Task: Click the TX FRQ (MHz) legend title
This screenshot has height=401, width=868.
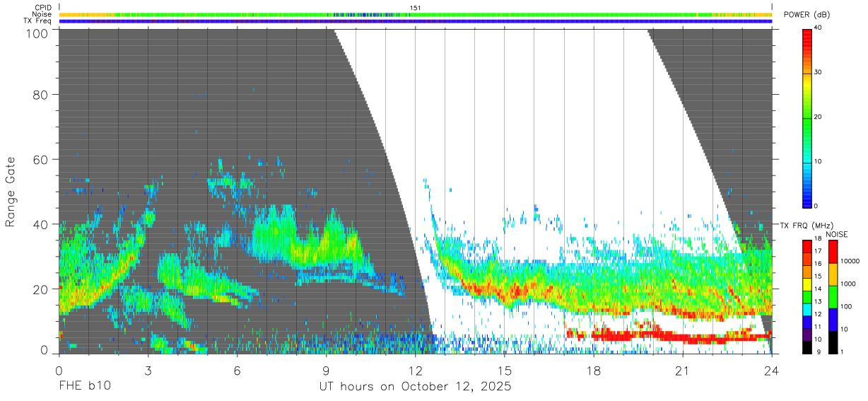Action: 805,225
